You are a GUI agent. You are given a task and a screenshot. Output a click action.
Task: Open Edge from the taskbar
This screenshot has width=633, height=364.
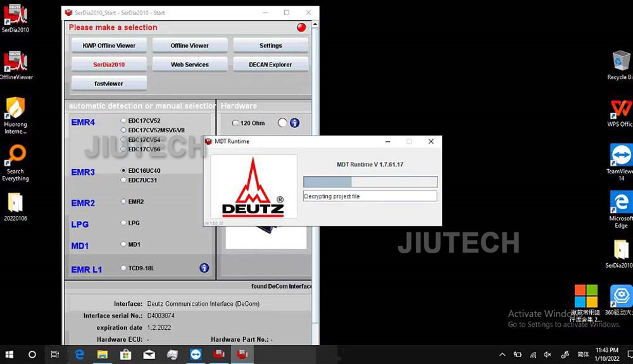click(x=80, y=355)
